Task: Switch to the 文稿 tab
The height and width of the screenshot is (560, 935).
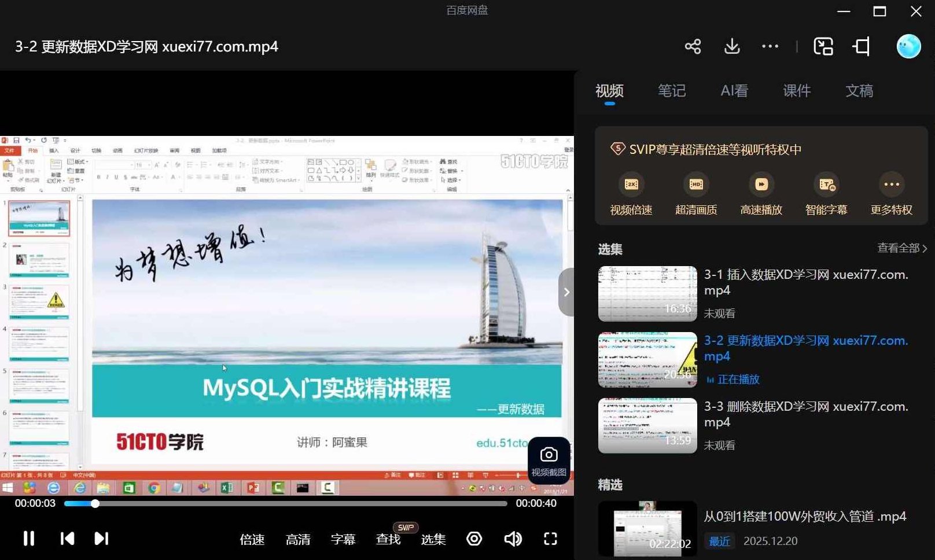Action: [x=859, y=91]
